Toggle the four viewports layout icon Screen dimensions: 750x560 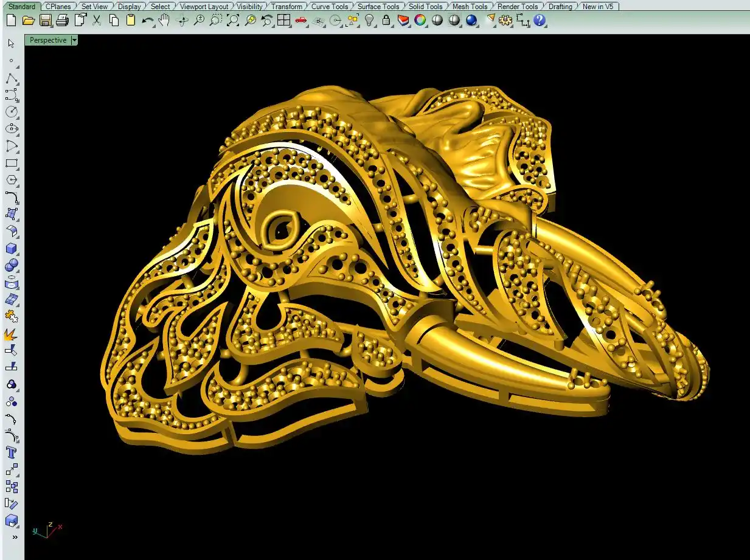283,20
